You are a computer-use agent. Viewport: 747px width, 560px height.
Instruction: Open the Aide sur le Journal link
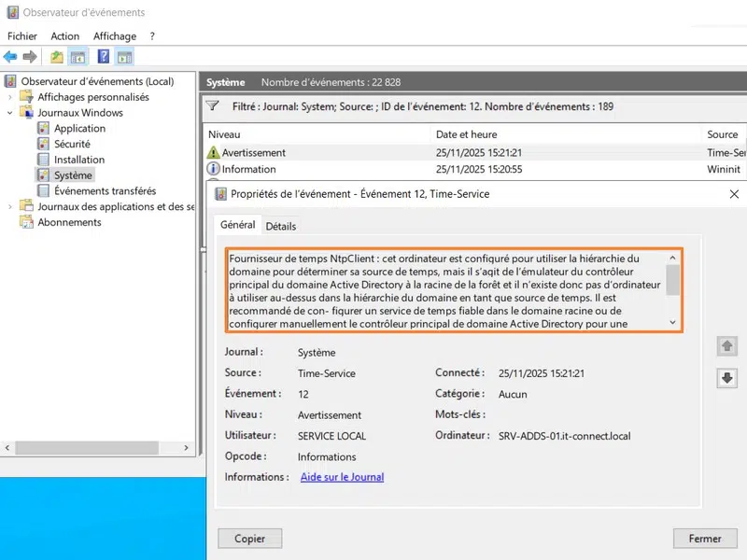pyautogui.click(x=342, y=477)
